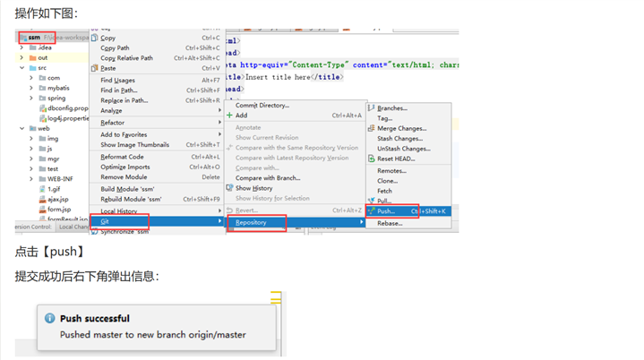
Task: Switch to the Local Changes tab
Action: pyautogui.click(x=73, y=227)
